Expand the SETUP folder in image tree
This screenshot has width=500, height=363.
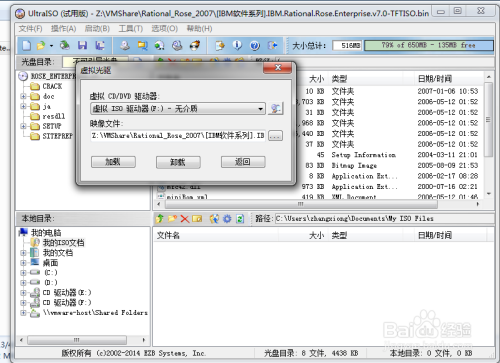pos(23,126)
